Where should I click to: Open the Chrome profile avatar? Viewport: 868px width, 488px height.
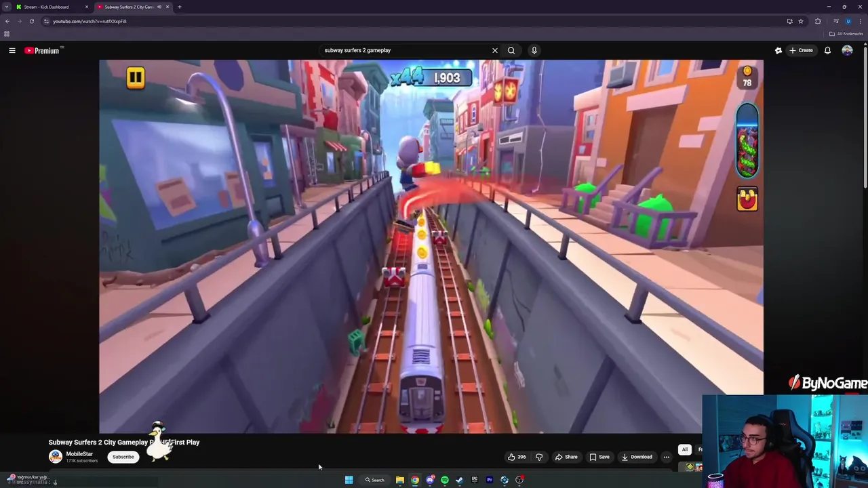click(x=848, y=21)
